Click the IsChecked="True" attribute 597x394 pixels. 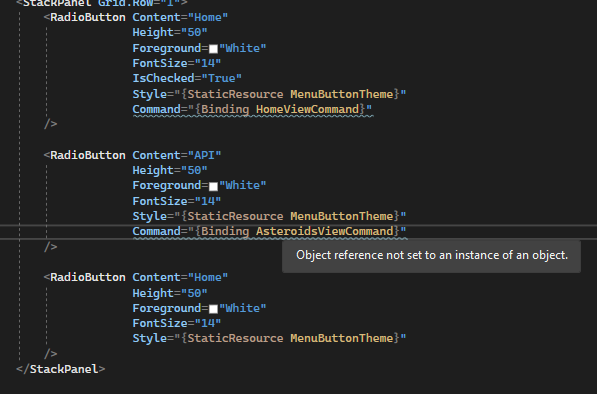187,78
